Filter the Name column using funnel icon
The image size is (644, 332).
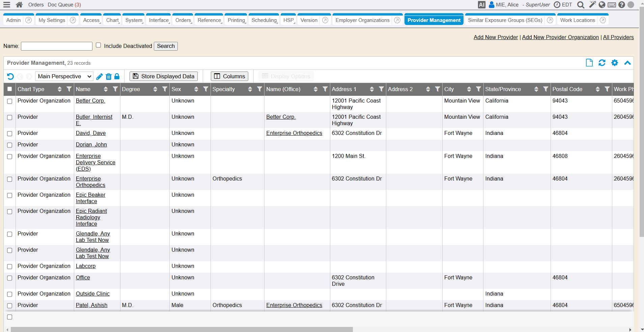pyautogui.click(x=115, y=89)
